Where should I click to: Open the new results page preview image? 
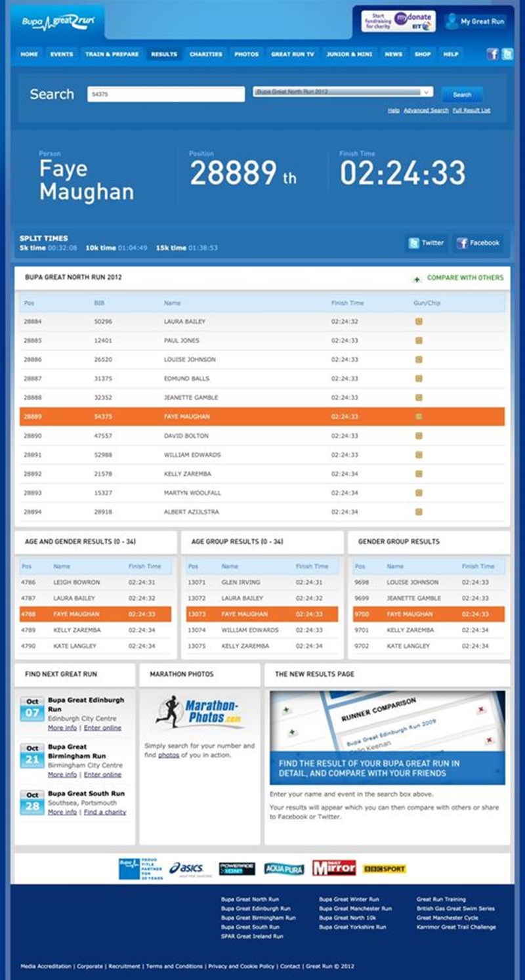387,738
